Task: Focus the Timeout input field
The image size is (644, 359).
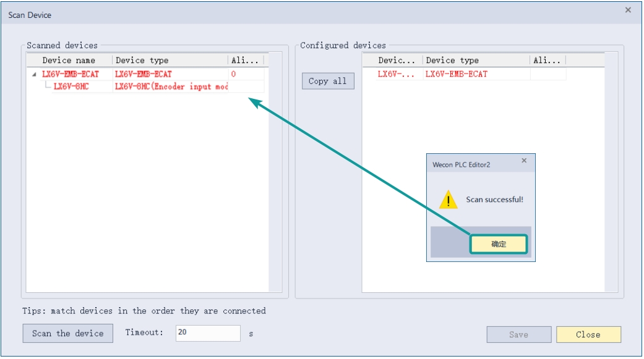Action: tap(207, 332)
